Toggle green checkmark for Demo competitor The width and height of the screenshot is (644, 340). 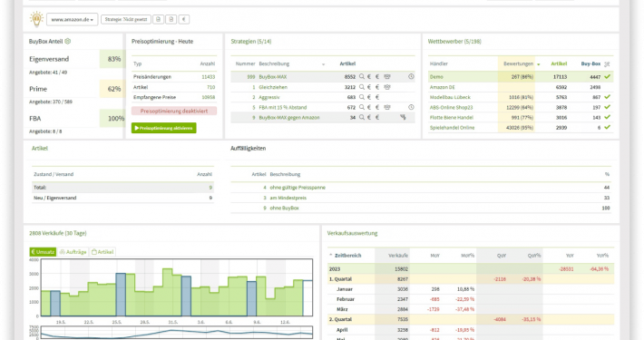(608, 77)
